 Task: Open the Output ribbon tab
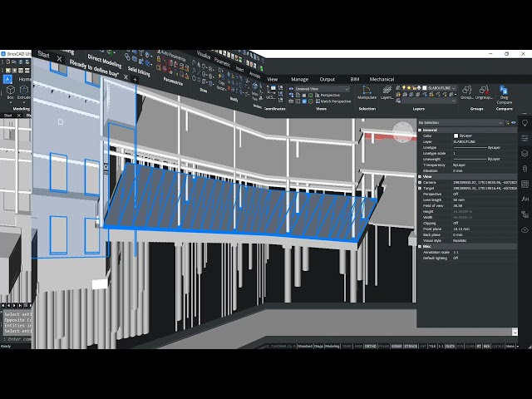tap(327, 79)
